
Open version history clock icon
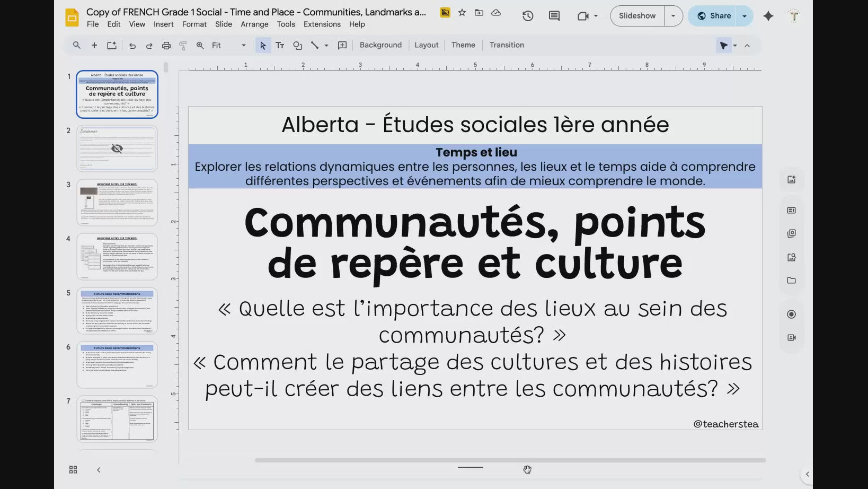tap(527, 16)
